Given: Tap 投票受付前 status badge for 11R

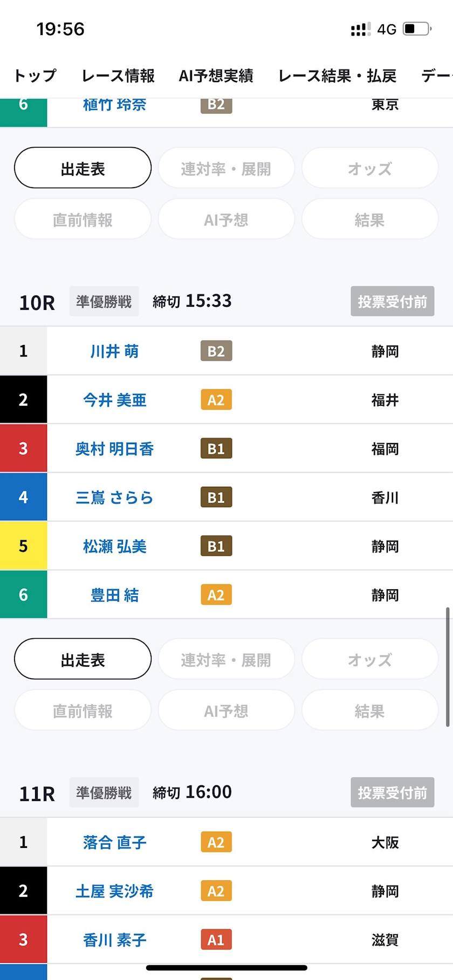Looking at the screenshot, I should click(x=392, y=792).
